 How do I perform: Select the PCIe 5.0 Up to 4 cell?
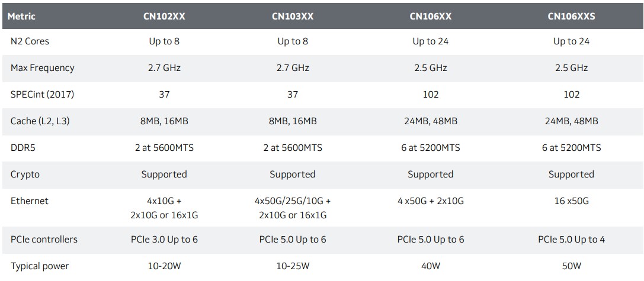pos(571,240)
